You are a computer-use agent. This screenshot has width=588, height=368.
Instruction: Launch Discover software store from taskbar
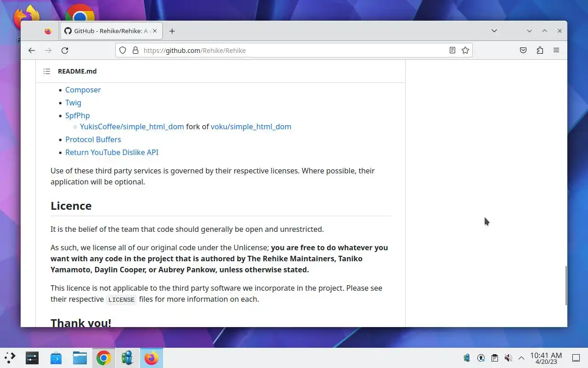coord(56,357)
